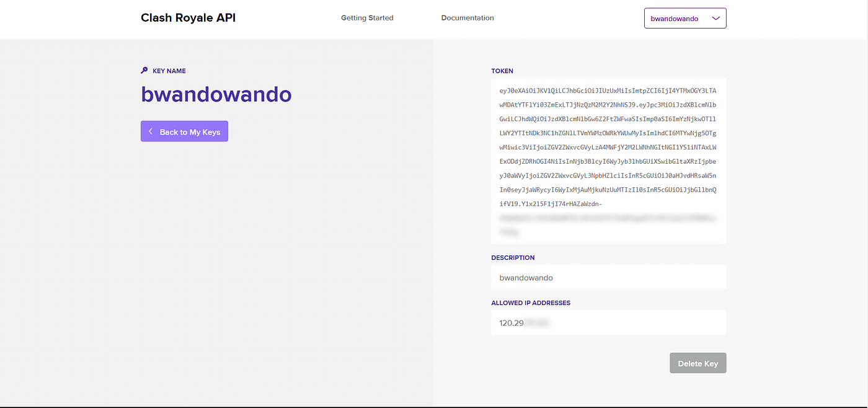This screenshot has height=408, width=868.
Task: Open the Documentation page
Action: coord(467,18)
